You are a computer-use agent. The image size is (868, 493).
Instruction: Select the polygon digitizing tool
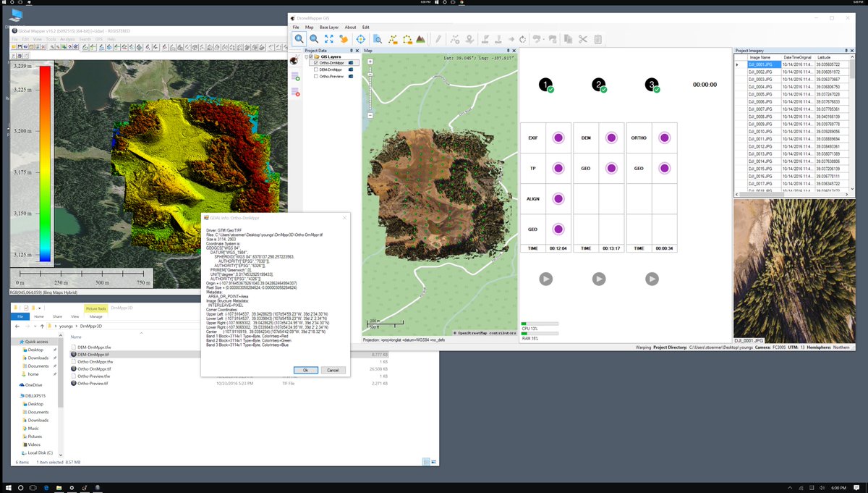407,39
